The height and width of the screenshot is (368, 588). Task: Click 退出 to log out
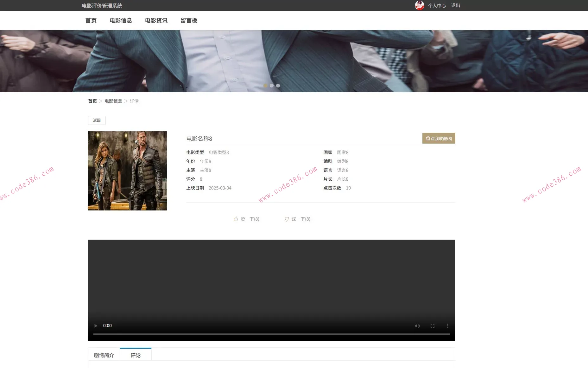pos(456,6)
